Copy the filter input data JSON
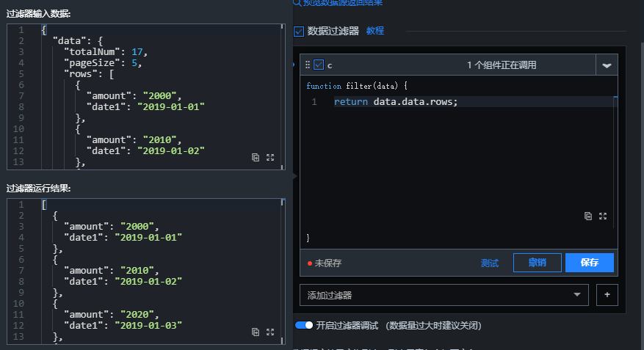The width and height of the screenshot is (644, 350). coord(256,158)
